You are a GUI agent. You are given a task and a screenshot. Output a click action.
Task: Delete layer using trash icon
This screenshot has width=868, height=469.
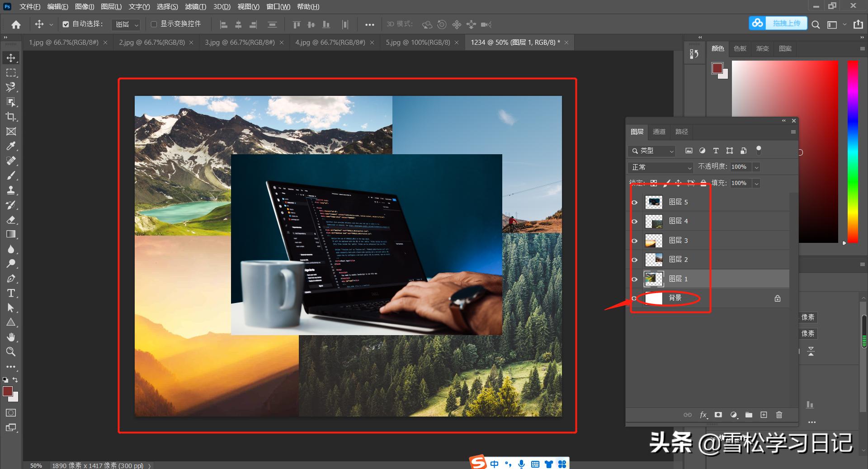click(779, 415)
